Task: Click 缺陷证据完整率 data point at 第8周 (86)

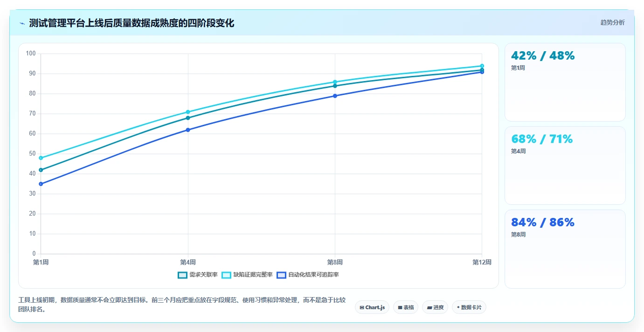Action: (x=335, y=82)
